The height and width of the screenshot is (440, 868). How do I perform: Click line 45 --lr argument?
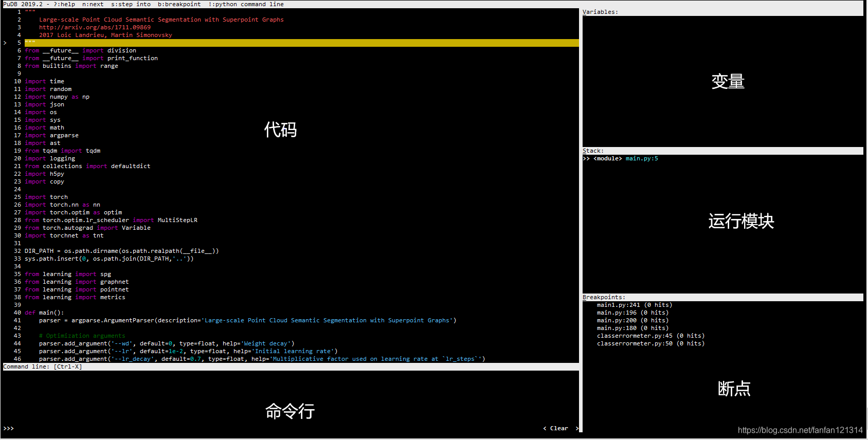(188, 351)
